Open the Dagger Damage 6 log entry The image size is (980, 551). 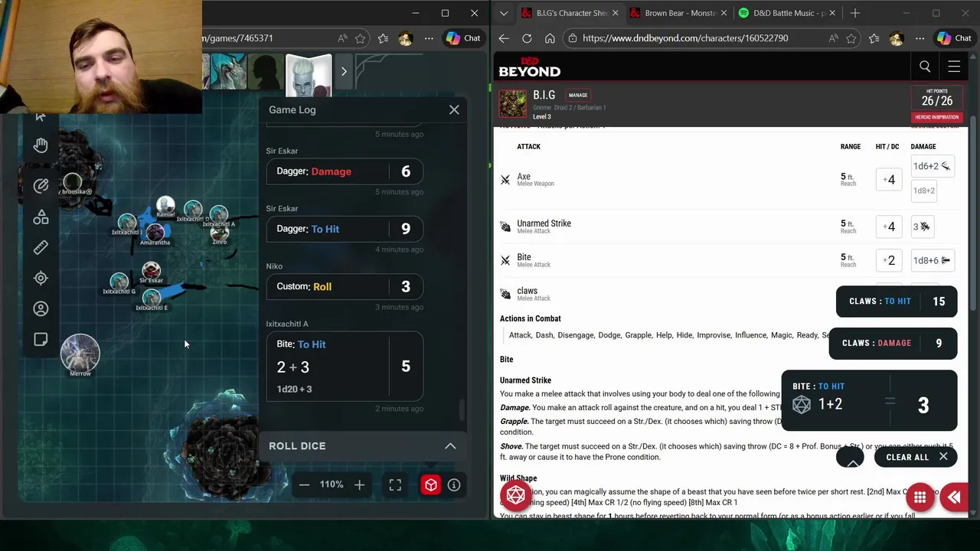click(345, 171)
